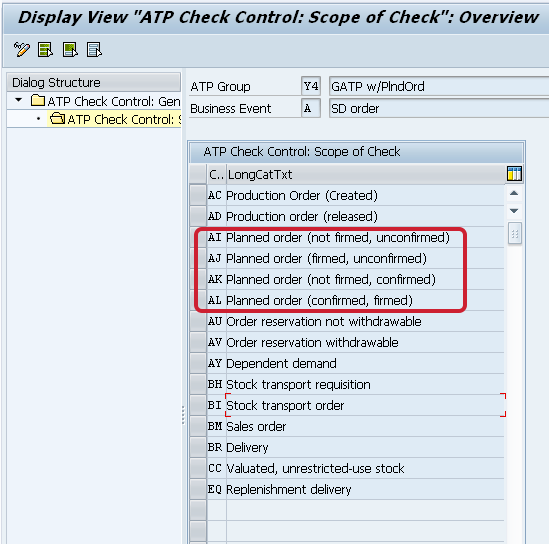Click the scroll up arrow in table
549x544 pixels.
point(514,193)
